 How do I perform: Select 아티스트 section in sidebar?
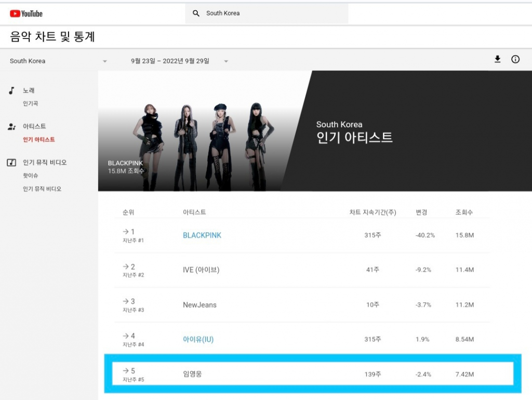(34, 126)
